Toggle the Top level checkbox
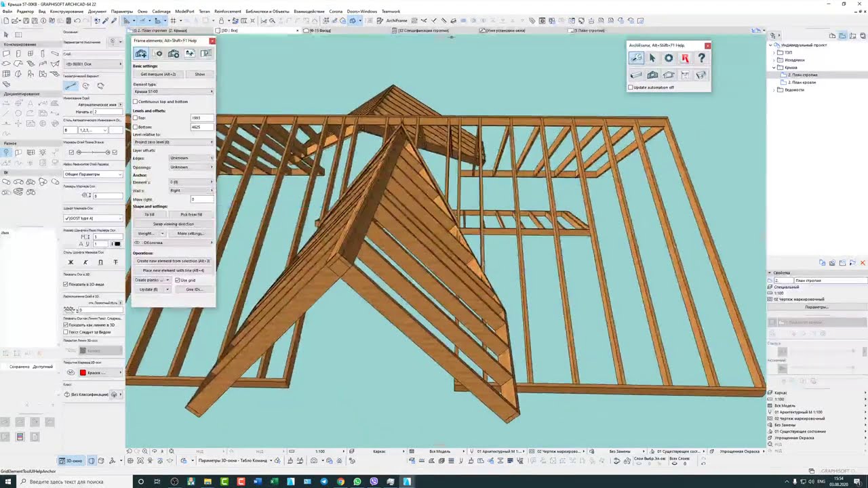 (x=135, y=118)
